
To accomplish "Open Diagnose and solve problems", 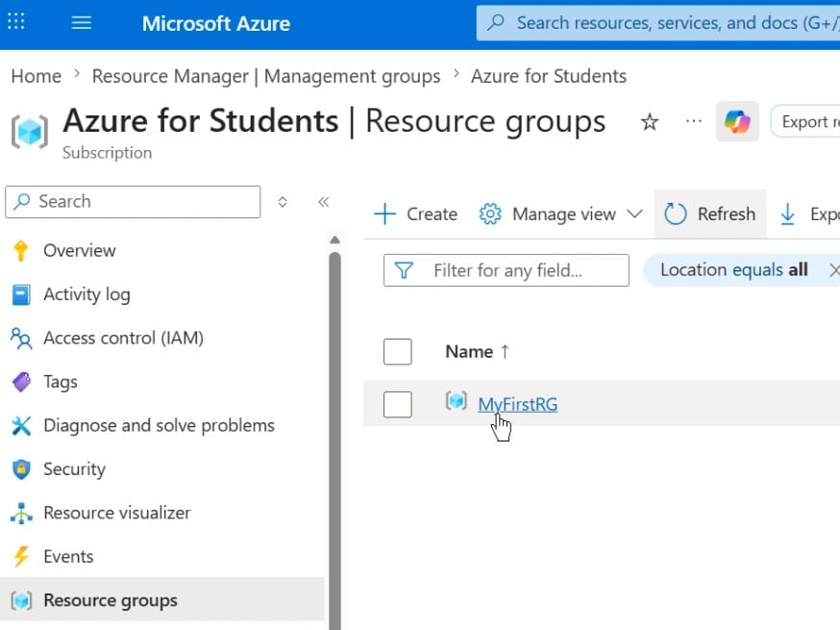I will [160, 426].
